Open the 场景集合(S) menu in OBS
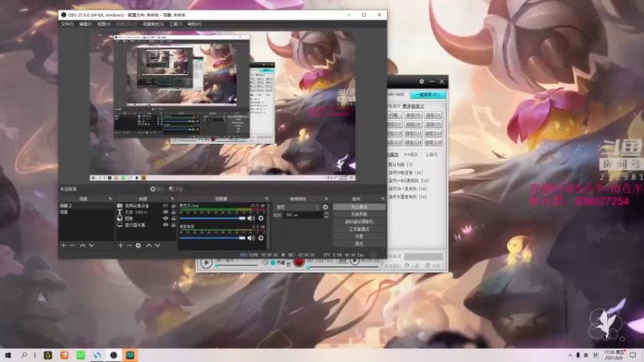644x362 pixels. click(153, 24)
